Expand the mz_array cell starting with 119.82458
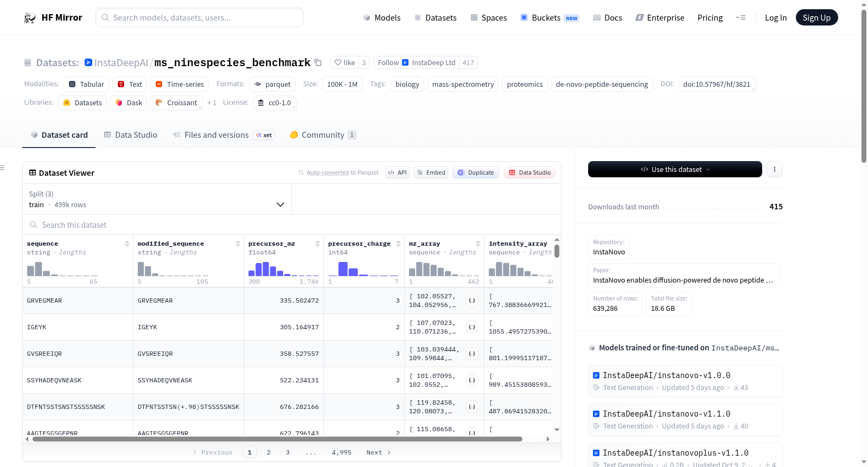 click(x=472, y=407)
